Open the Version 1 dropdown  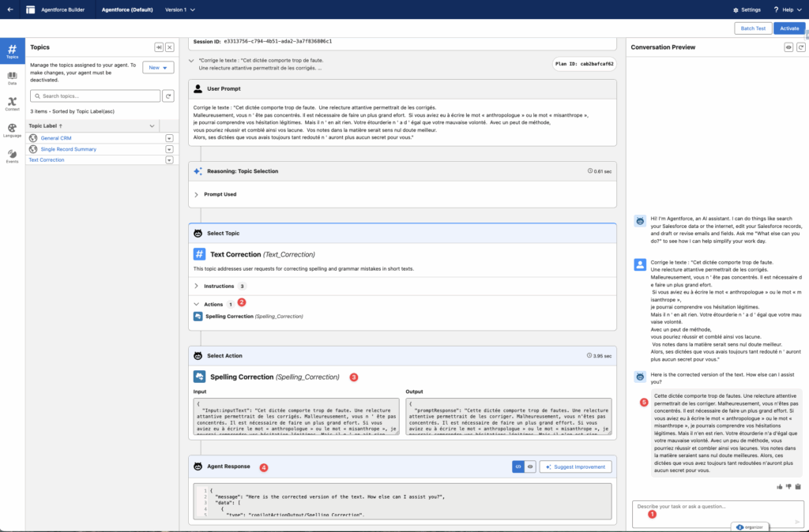tap(180, 9)
